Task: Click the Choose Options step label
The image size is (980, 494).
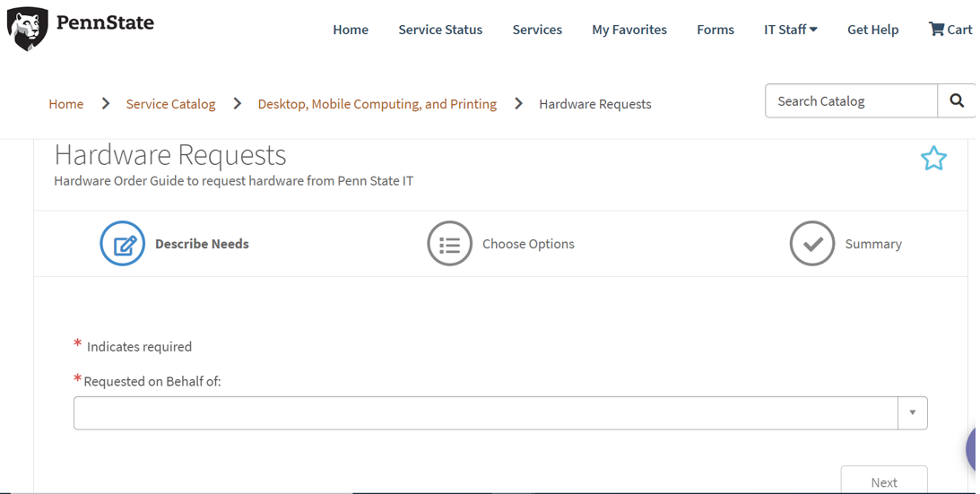Action: (528, 244)
